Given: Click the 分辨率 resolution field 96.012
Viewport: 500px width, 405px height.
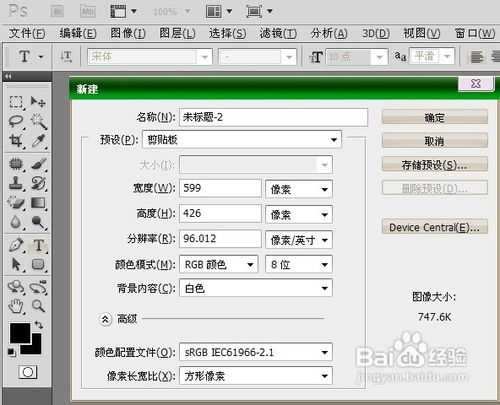Looking at the screenshot, I should pyautogui.click(x=220, y=239).
